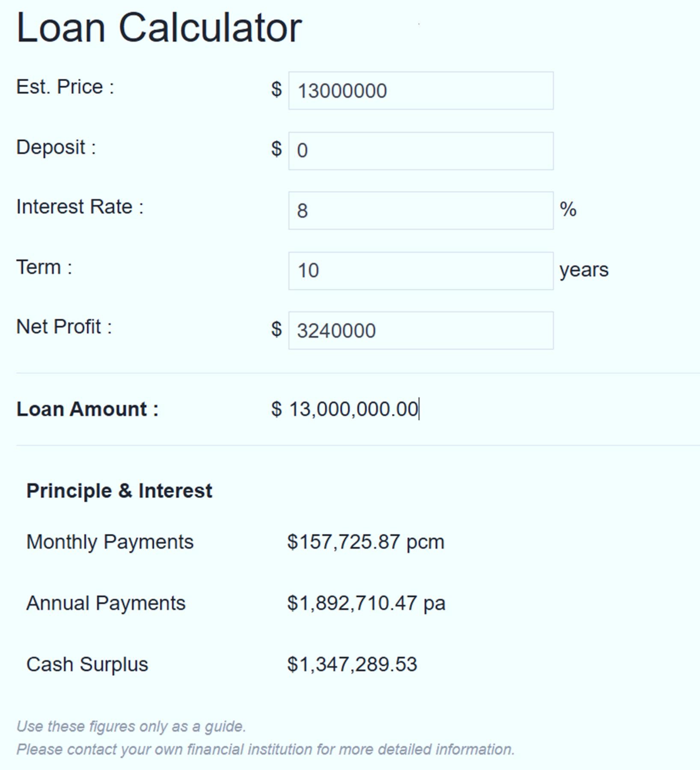Select the Interest Rate input box
Viewport: 700px width, 770px height.
coord(421,210)
